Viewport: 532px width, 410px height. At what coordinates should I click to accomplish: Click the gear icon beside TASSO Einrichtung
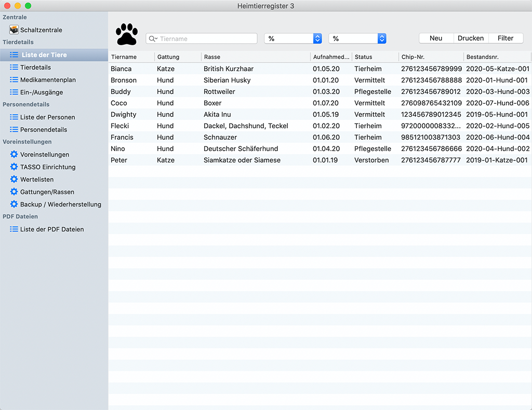(x=14, y=167)
